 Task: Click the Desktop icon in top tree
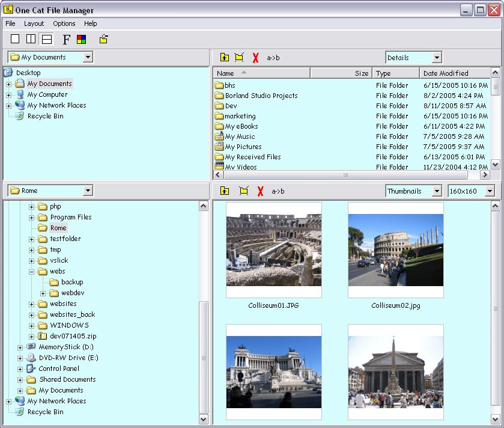(8, 73)
